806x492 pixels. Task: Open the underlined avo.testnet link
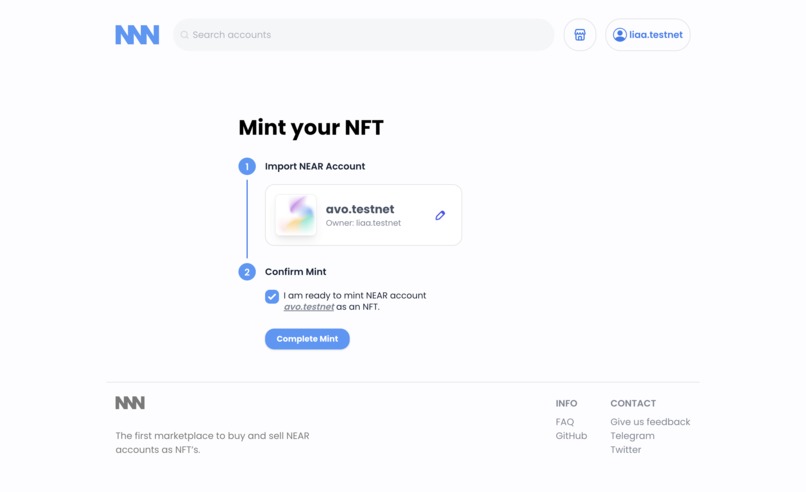pyautogui.click(x=309, y=307)
